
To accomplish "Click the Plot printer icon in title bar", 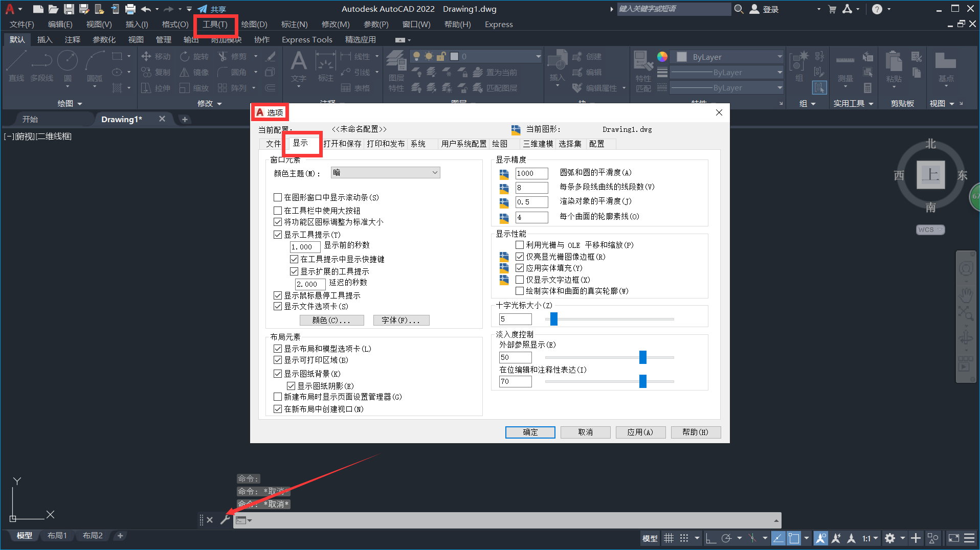I will click(x=130, y=9).
